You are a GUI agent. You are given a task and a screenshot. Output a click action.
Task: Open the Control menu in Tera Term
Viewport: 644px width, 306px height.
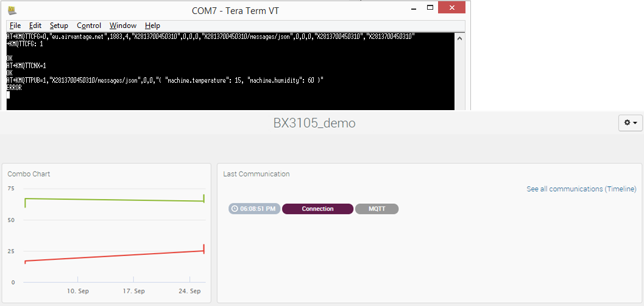pyautogui.click(x=89, y=26)
